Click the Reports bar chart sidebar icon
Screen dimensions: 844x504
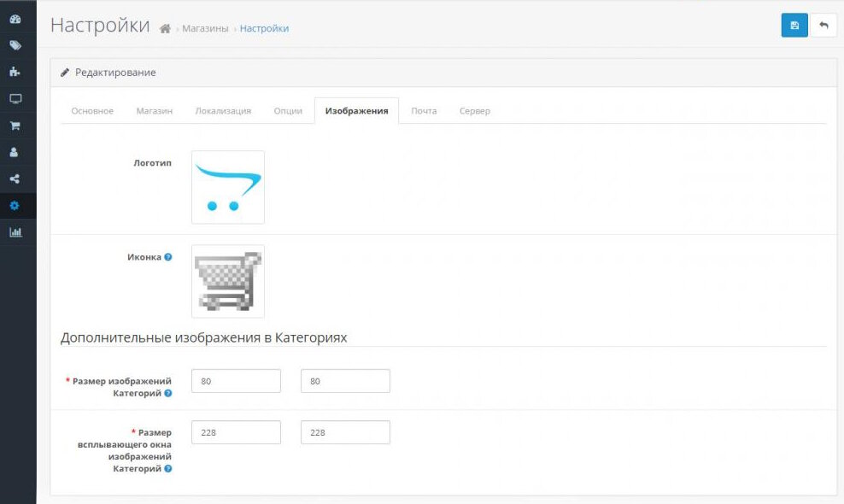tap(15, 231)
